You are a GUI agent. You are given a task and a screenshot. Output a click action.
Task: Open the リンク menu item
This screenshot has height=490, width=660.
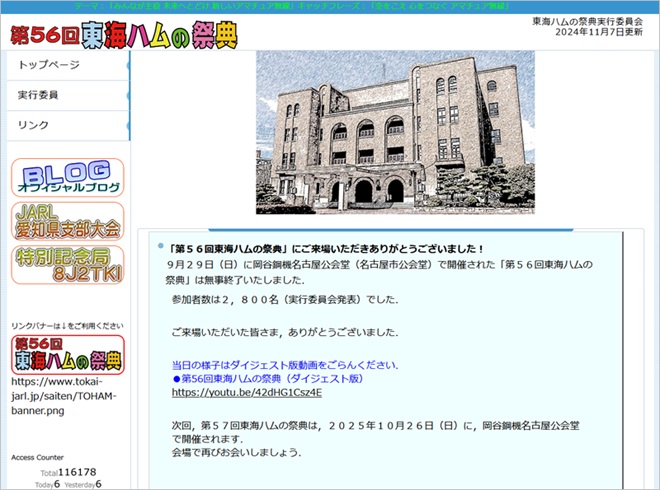(69, 125)
